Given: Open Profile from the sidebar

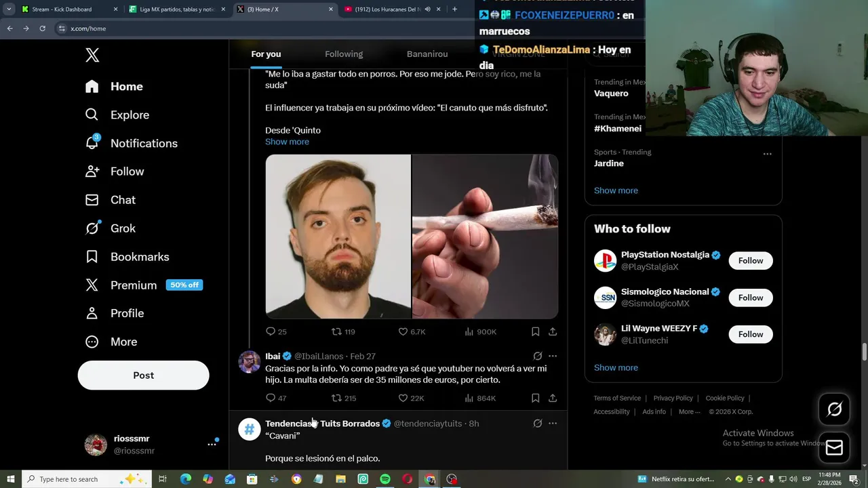Looking at the screenshot, I should (114, 313).
